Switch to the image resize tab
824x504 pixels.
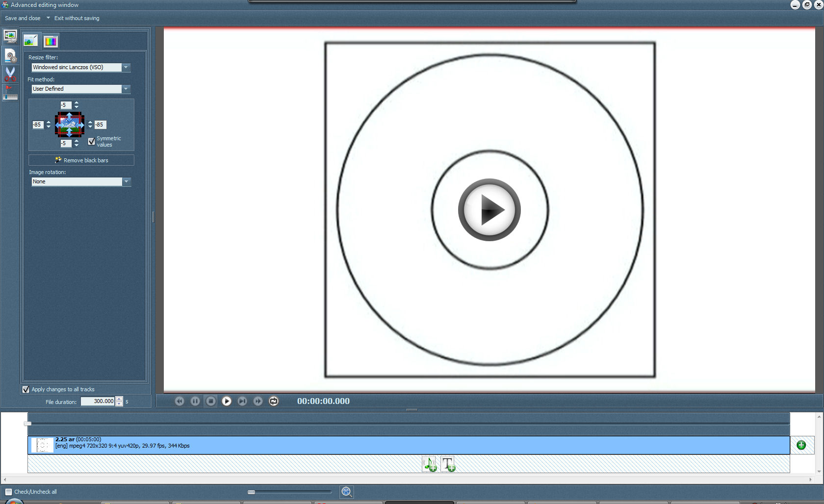pos(31,41)
